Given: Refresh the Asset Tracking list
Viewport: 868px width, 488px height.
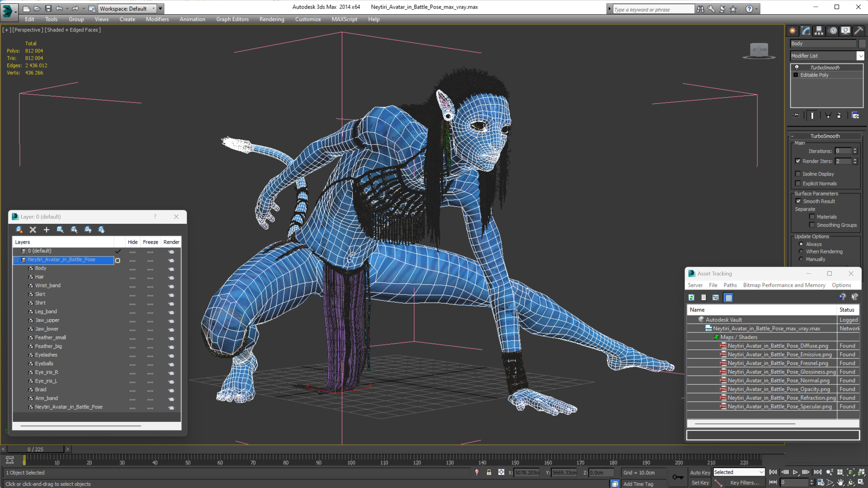Looking at the screenshot, I should [x=692, y=297].
